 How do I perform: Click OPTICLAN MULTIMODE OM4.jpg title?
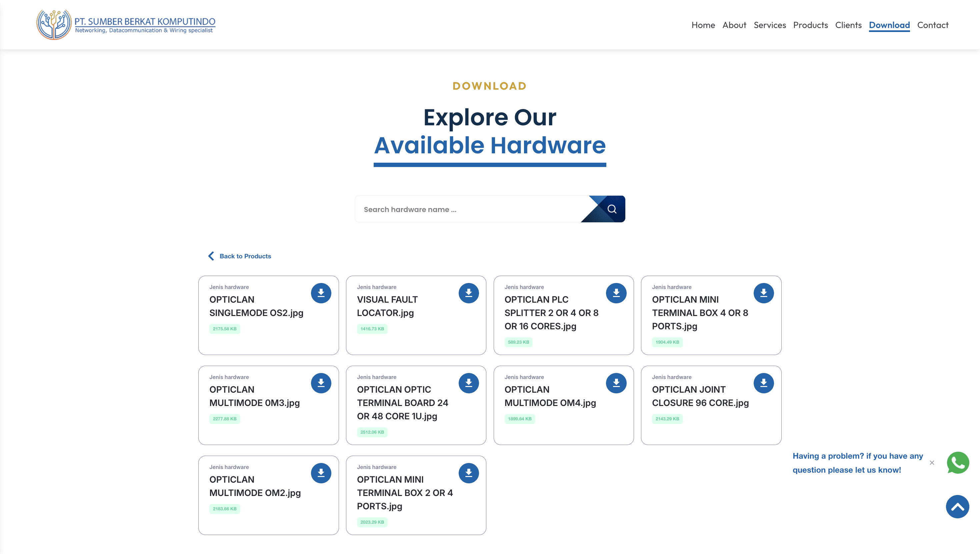(550, 396)
